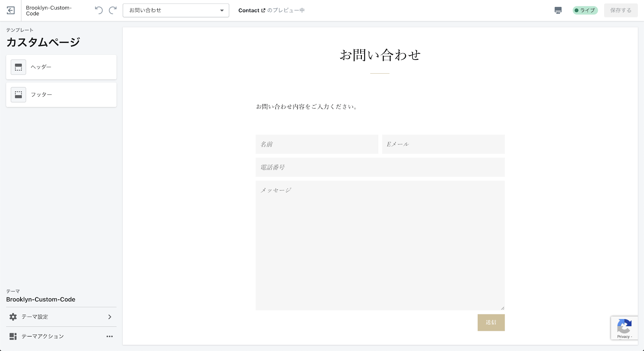Click the header section icon
The width and height of the screenshot is (644, 351).
pos(19,67)
